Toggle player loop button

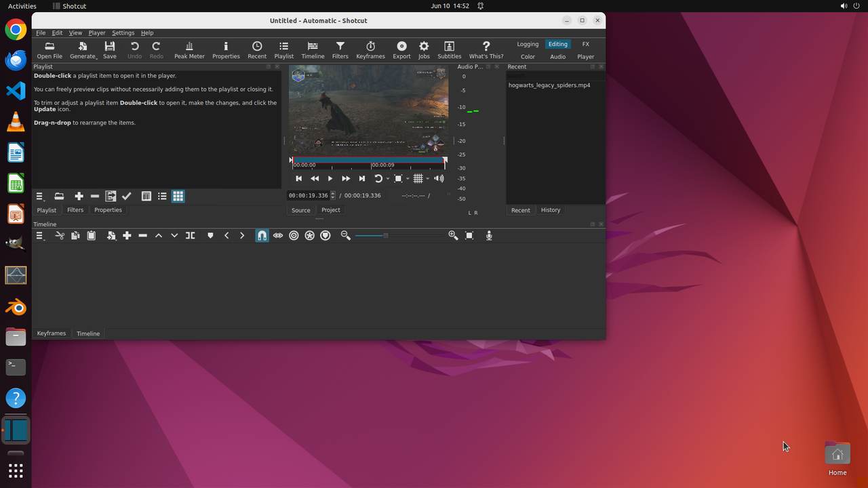click(378, 178)
